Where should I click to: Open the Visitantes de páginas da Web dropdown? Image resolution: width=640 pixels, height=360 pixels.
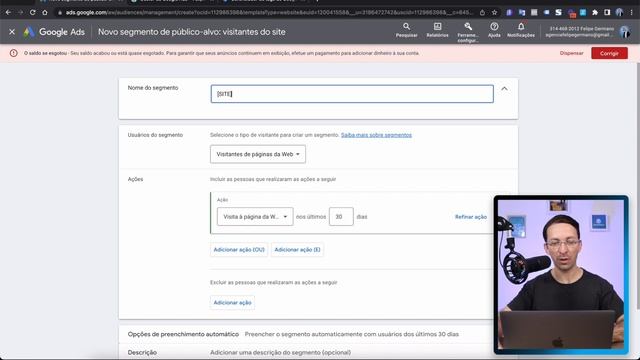click(258, 154)
